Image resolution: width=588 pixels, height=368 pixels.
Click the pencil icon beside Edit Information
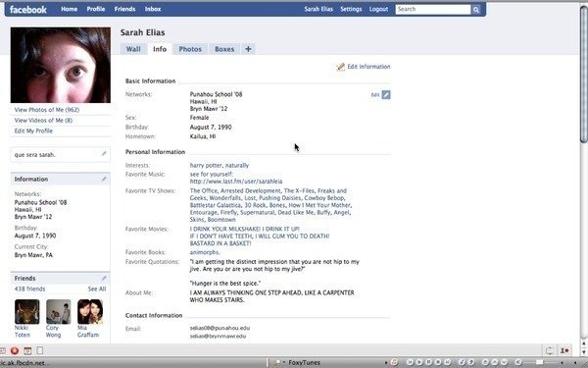[340, 67]
